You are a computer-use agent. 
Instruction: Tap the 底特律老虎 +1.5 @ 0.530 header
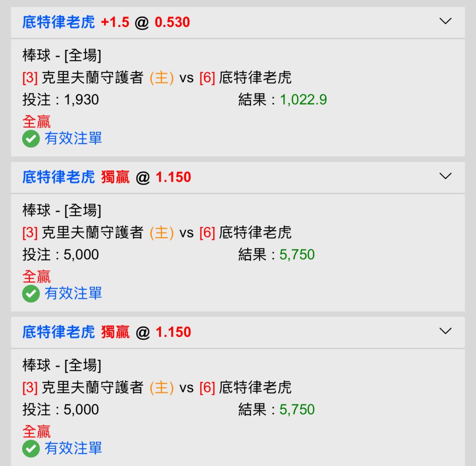click(106, 22)
